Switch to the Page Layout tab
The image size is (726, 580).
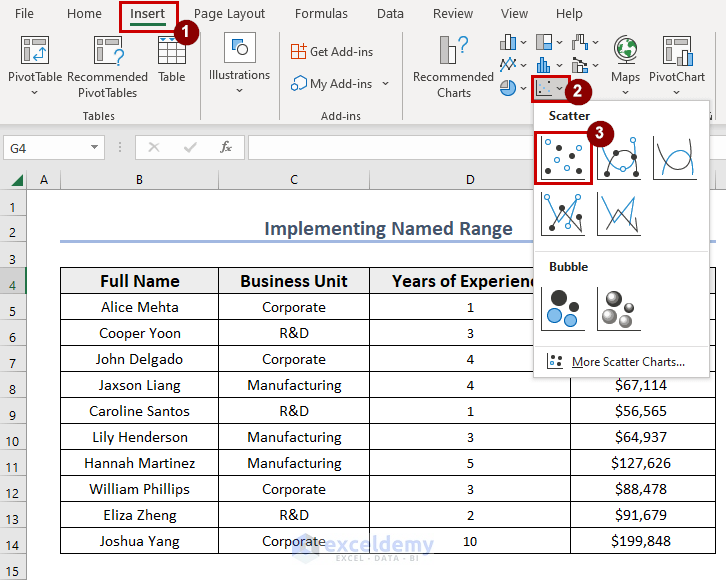230,14
